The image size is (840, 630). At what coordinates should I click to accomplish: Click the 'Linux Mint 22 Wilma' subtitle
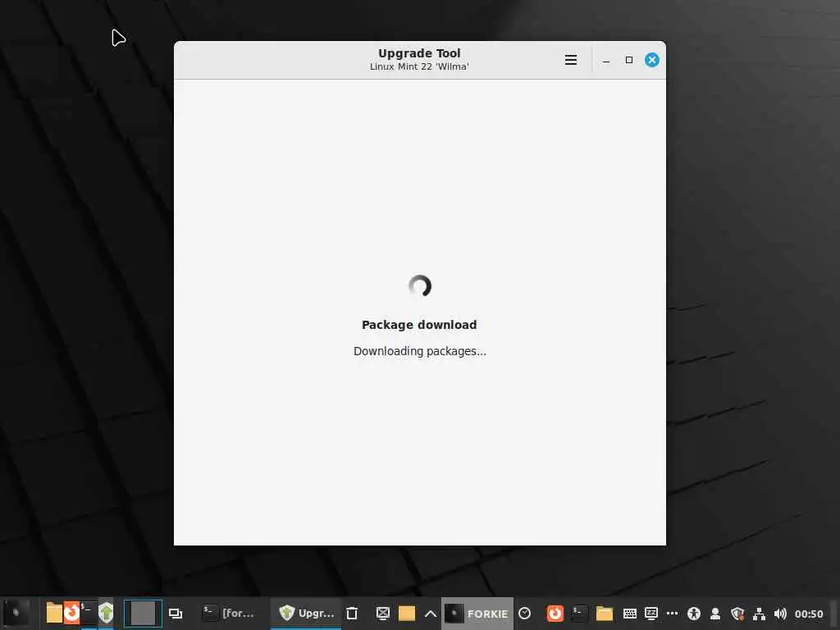point(419,66)
